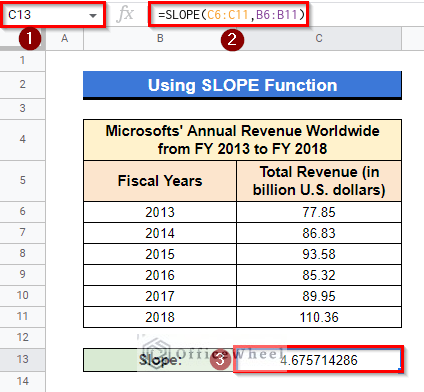Image resolution: width=424 pixels, height=392 pixels.
Task: Select row 14 header
Action: [x=22, y=382]
